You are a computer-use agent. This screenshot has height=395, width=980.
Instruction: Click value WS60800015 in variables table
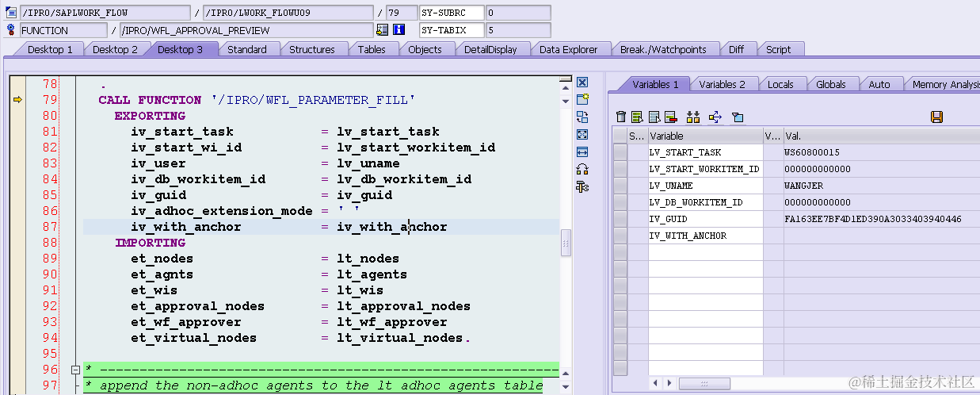coord(812,151)
